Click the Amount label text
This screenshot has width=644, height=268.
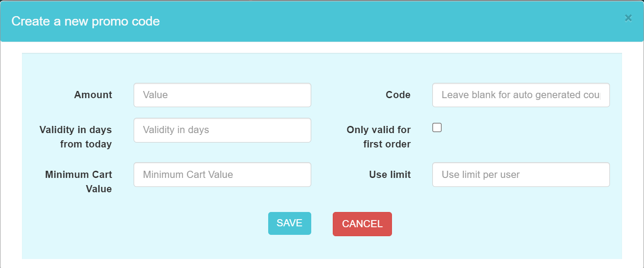coord(93,95)
